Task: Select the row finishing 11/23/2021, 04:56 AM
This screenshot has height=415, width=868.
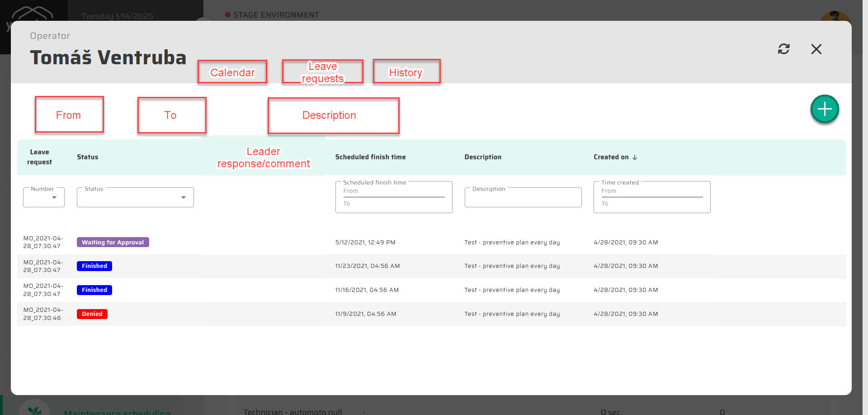Action: click(x=367, y=266)
